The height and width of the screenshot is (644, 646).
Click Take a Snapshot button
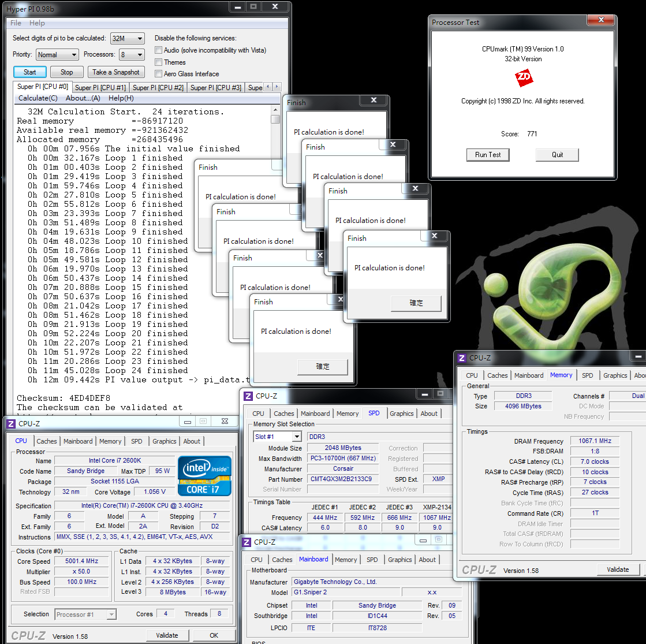116,72
